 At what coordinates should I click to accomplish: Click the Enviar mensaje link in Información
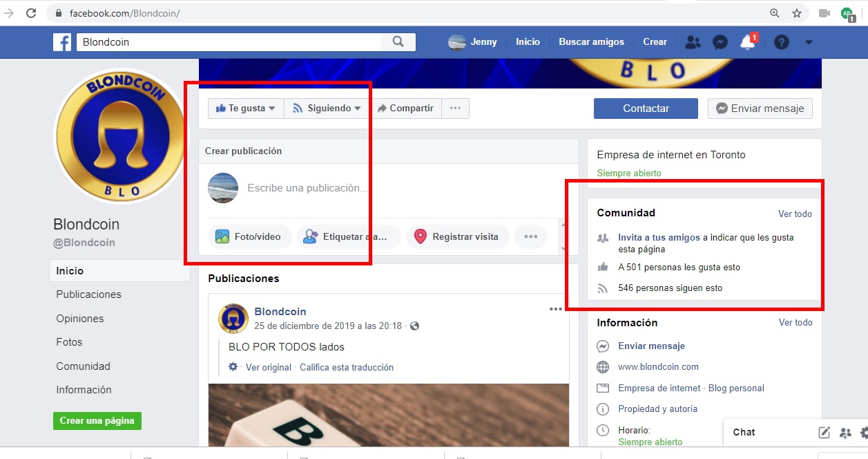651,346
